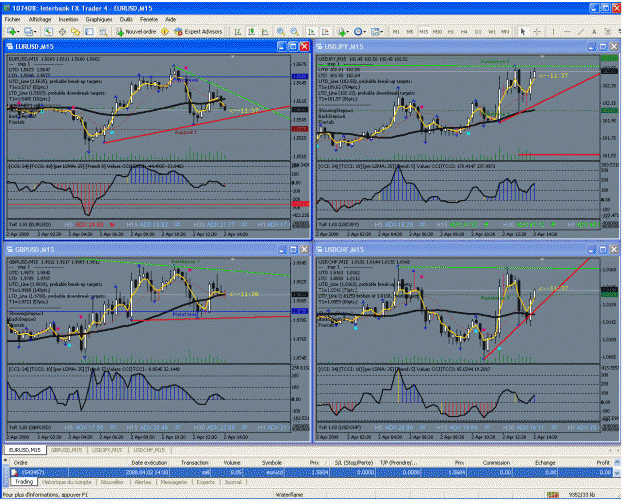
Task: Open the Alertes terminal tab
Action: pyautogui.click(x=143, y=482)
